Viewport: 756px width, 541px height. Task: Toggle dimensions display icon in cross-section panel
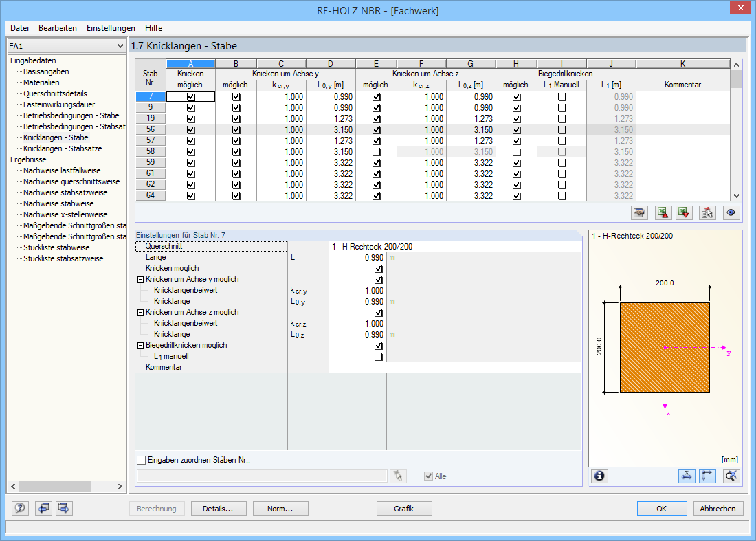point(687,476)
